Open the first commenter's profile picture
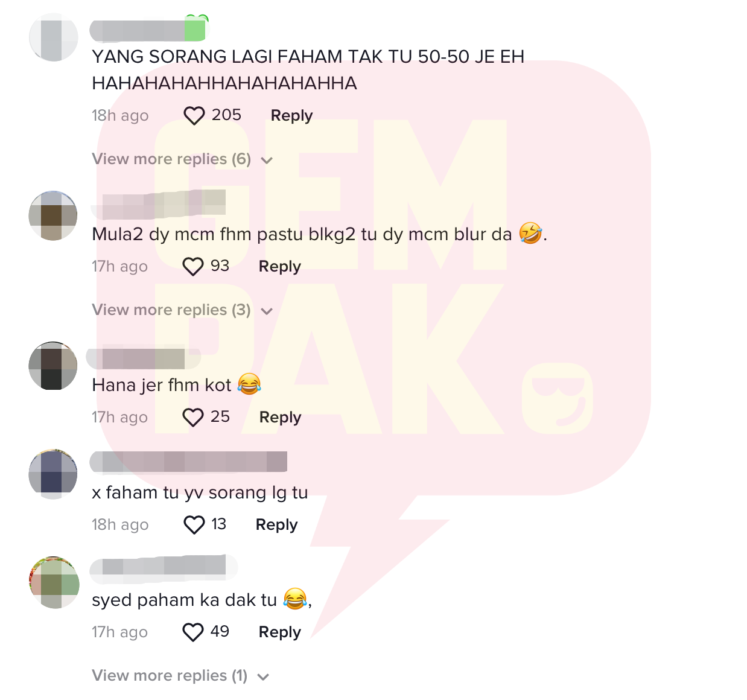The image size is (747, 700). pyautogui.click(x=54, y=37)
